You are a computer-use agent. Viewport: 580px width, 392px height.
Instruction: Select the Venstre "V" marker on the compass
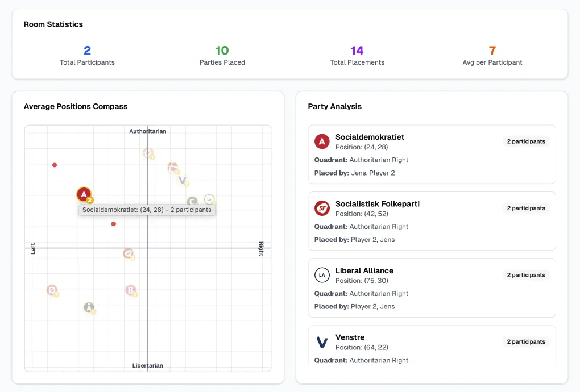click(x=183, y=180)
